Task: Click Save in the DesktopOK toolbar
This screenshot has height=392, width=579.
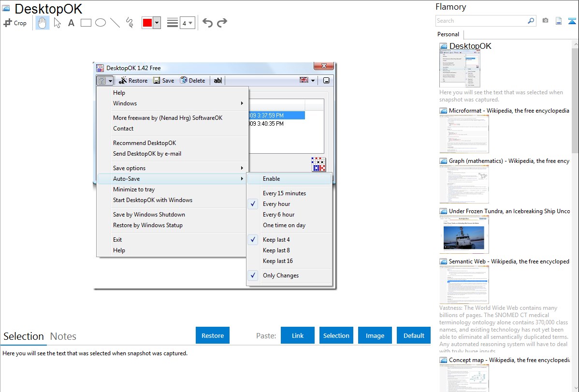Action: point(163,81)
